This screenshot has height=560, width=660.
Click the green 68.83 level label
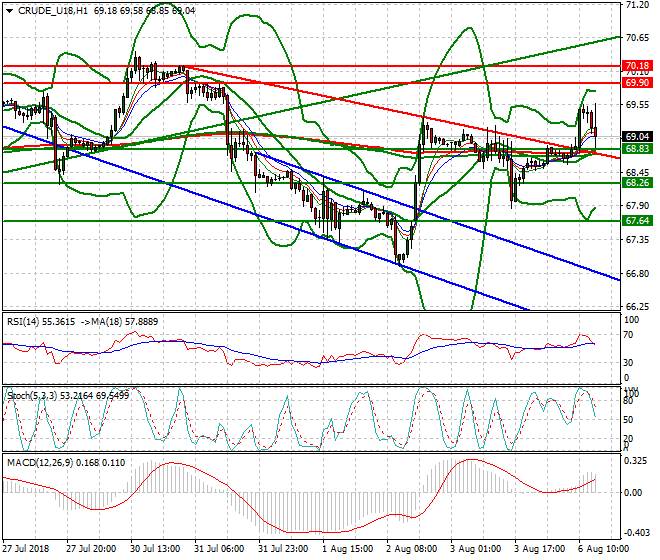tap(637, 149)
